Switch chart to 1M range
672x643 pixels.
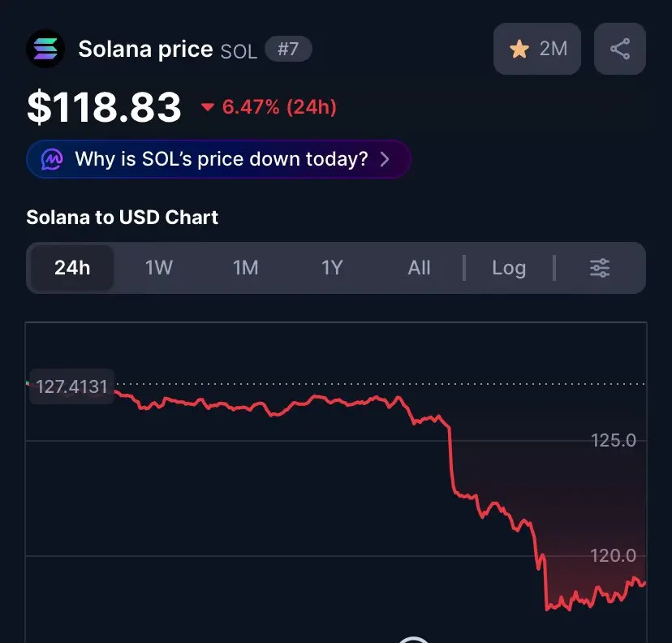coord(245,268)
